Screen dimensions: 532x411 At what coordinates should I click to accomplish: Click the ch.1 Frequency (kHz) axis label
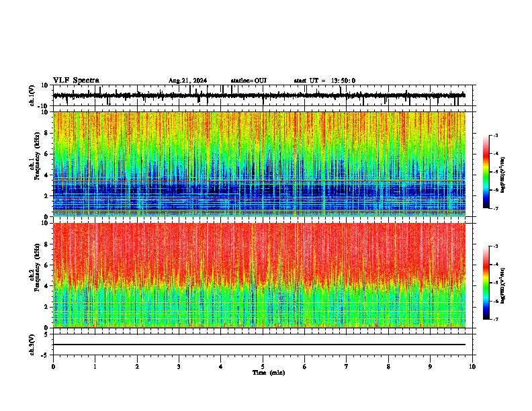point(35,155)
